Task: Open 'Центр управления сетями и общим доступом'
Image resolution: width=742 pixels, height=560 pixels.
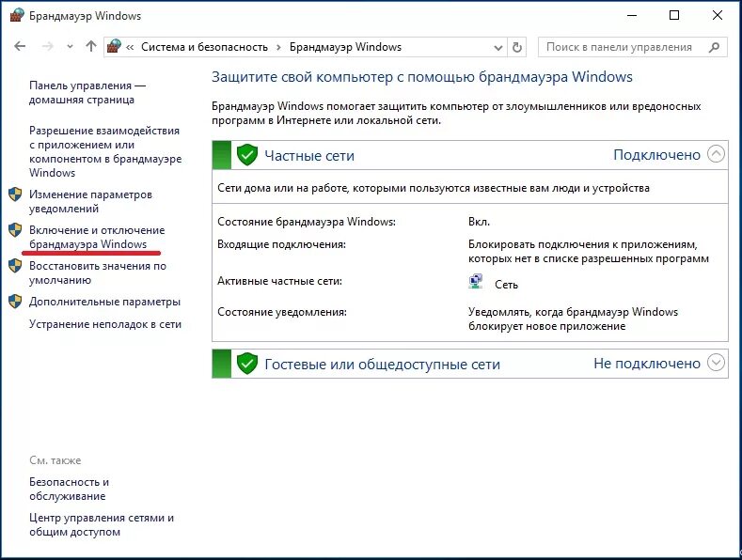Action: (x=102, y=524)
